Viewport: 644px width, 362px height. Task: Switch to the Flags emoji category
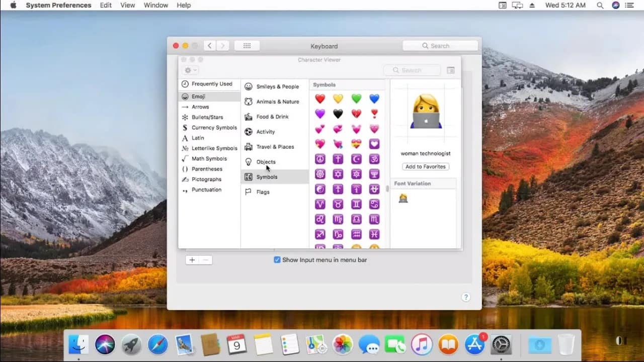click(x=262, y=192)
